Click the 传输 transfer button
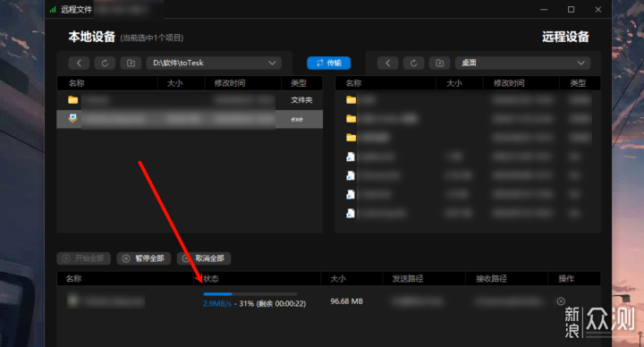This screenshot has height=347, width=644. click(x=328, y=63)
